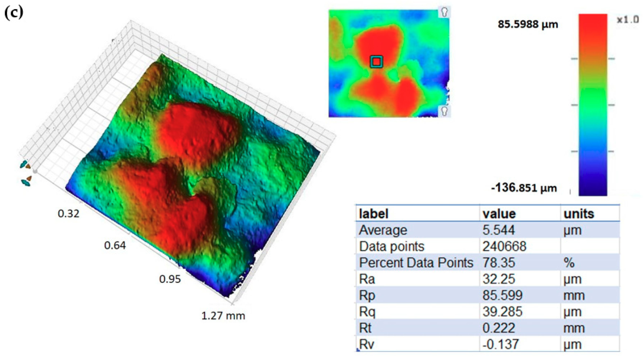Sort the table by the label column header

point(374,214)
